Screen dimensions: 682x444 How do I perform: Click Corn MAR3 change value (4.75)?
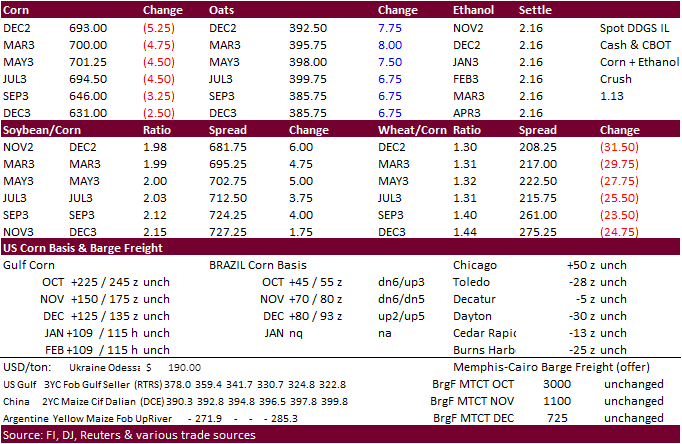coord(159,45)
